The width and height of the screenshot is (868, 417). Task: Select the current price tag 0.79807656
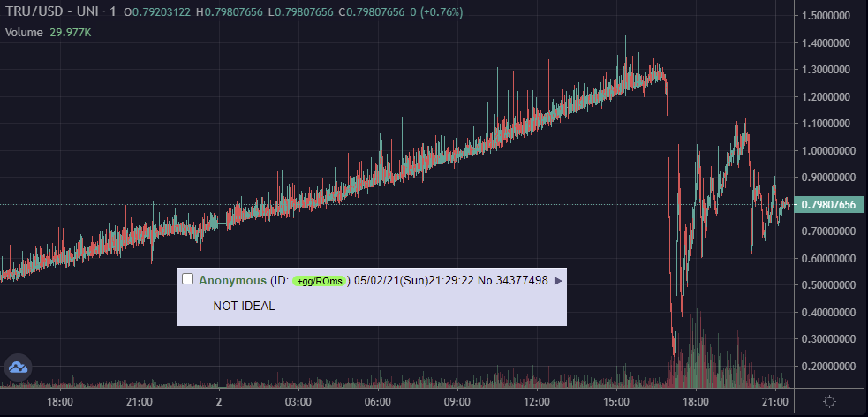[x=828, y=204]
